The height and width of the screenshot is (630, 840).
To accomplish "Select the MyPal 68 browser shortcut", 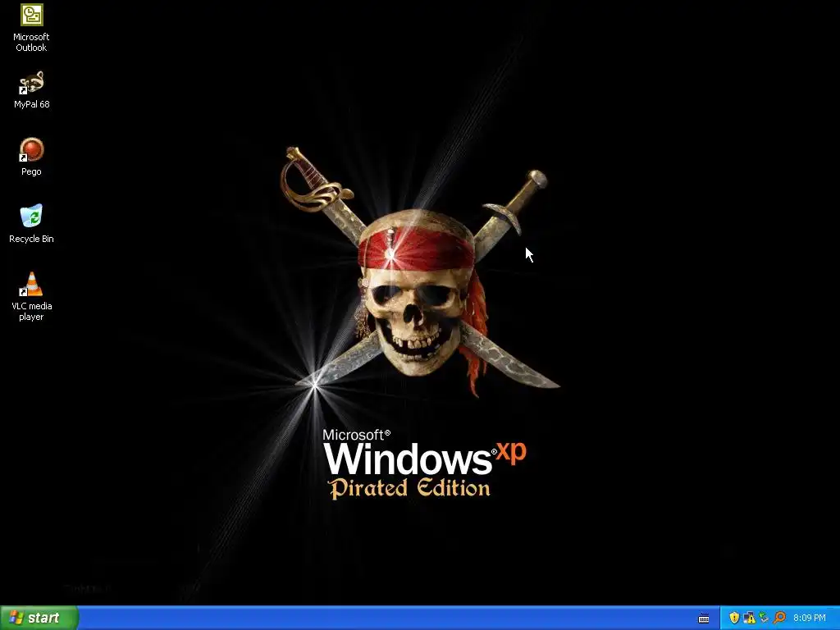I will [31, 89].
